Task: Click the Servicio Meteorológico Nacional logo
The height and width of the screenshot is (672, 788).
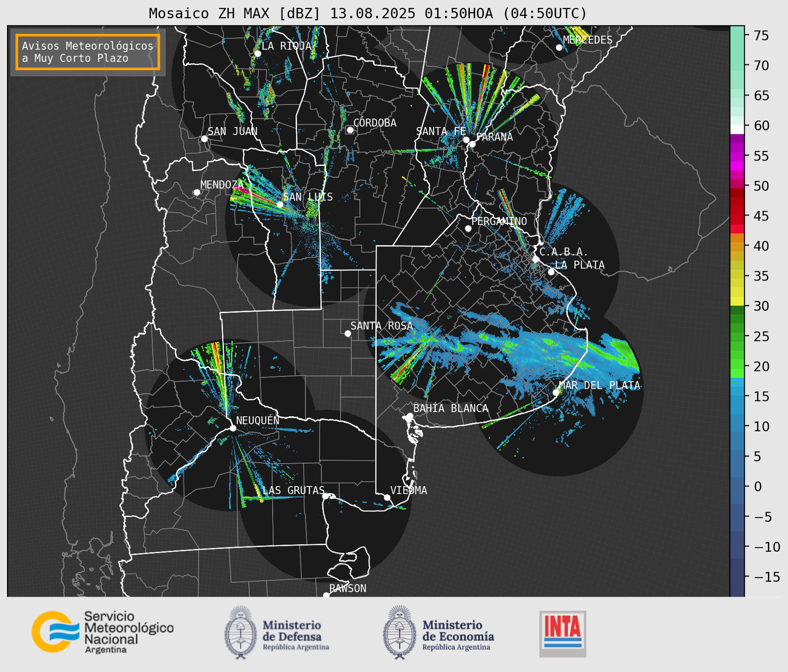Action: [x=102, y=632]
